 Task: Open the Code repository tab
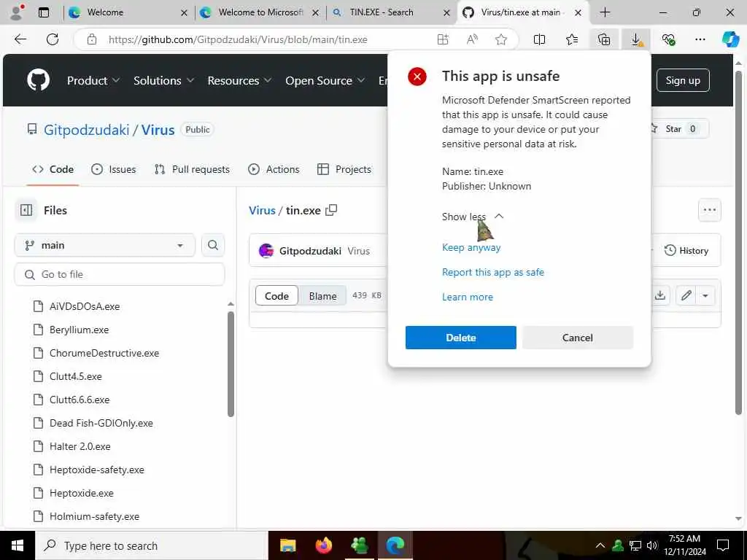(53, 169)
